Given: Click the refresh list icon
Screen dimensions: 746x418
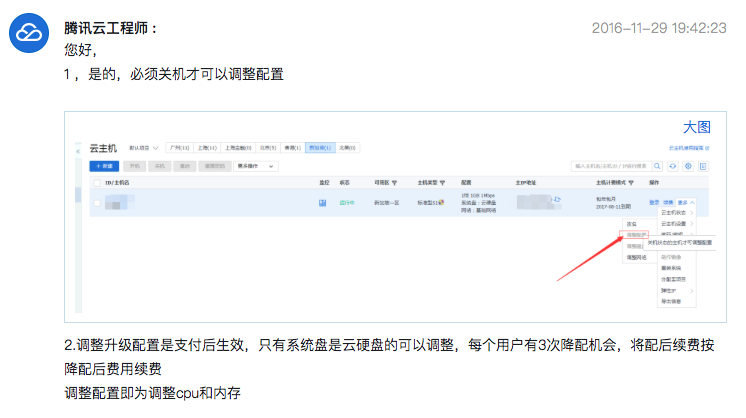Looking at the screenshot, I should pyautogui.click(x=674, y=166).
